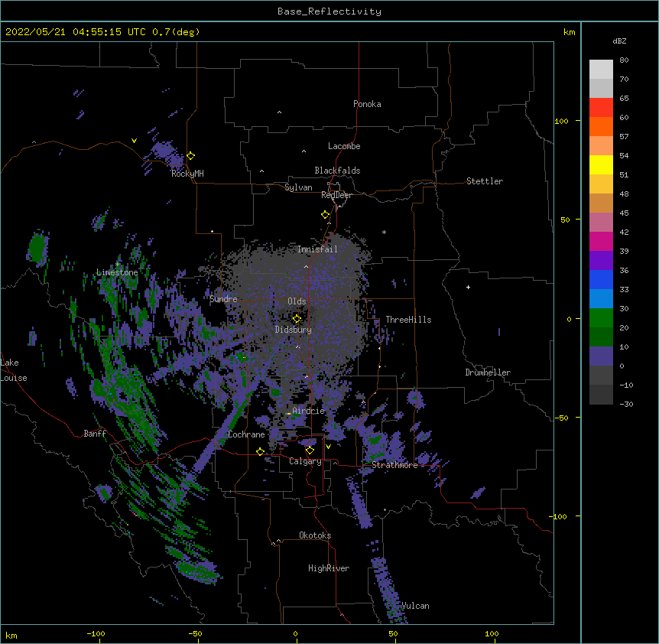Select the 42 dBZ magenta color swatch
Viewport: 659px width, 644px height.
601,241
